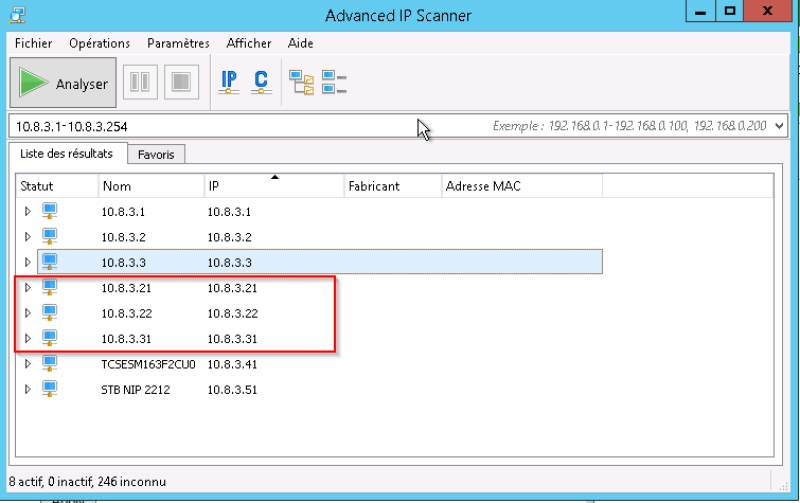The height and width of the screenshot is (503, 800).
Task: Expand the 10.8.3.41 device entry
Action: 28,364
